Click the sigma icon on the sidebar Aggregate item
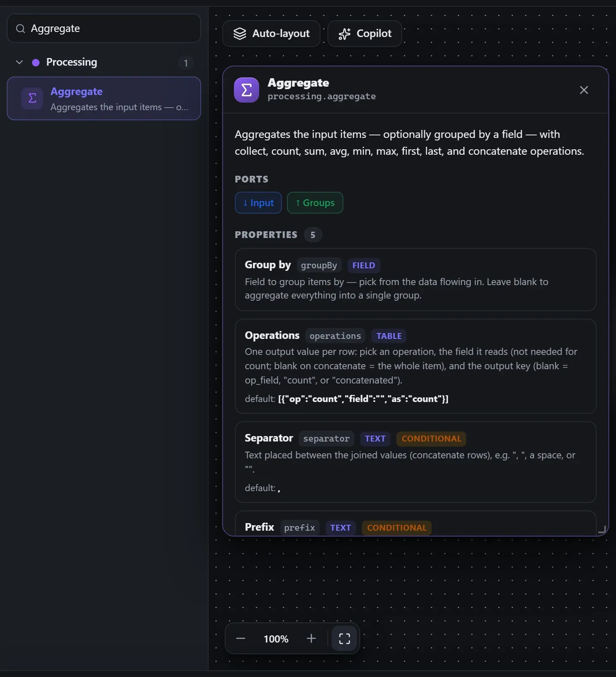Viewport: 616px width, 677px height. [x=32, y=98]
